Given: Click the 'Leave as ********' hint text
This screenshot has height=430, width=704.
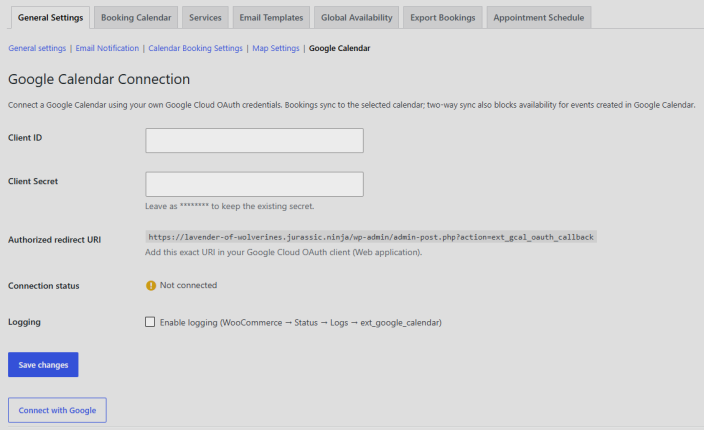Looking at the screenshot, I should (229, 206).
